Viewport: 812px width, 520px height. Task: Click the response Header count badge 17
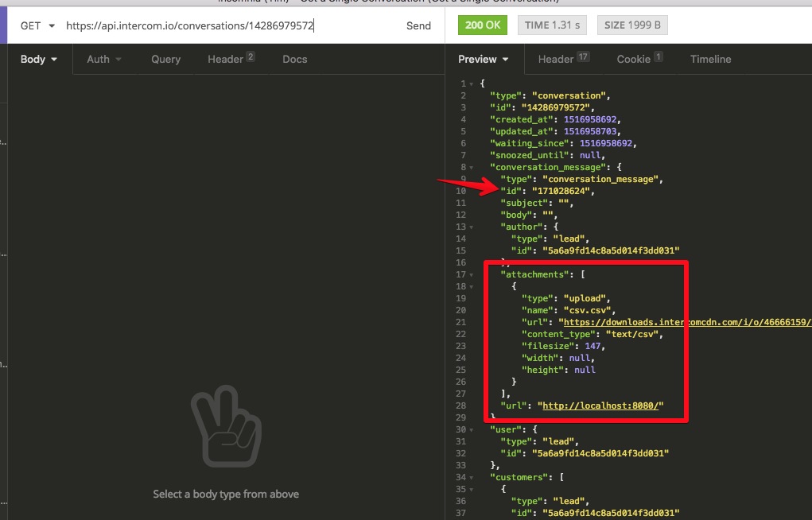[583, 56]
